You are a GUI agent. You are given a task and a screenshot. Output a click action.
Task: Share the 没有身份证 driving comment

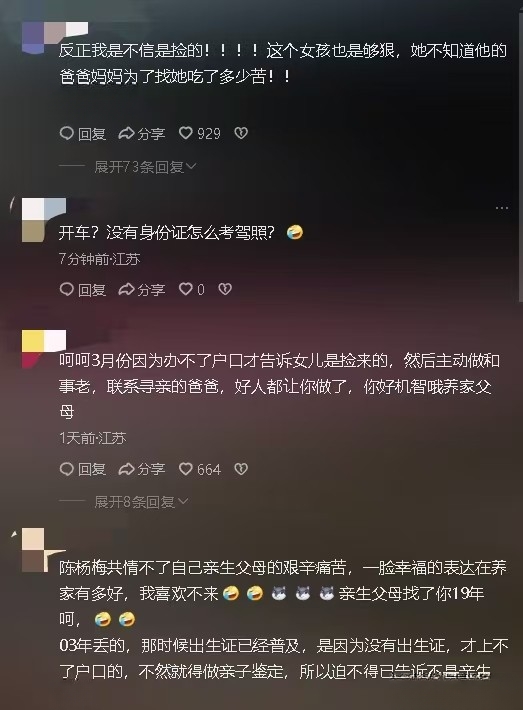(142, 289)
